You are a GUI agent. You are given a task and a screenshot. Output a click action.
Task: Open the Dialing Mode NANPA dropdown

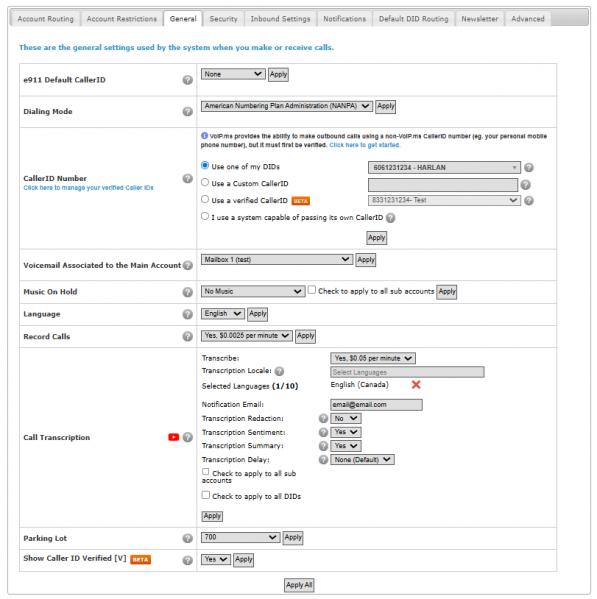[287, 106]
